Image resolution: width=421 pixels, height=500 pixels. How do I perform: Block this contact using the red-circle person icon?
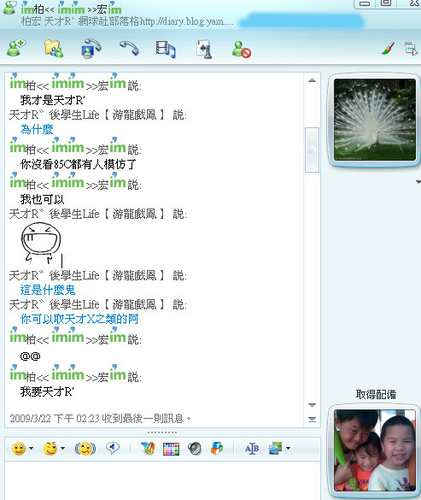pyautogui.click(x=241, y=49)
